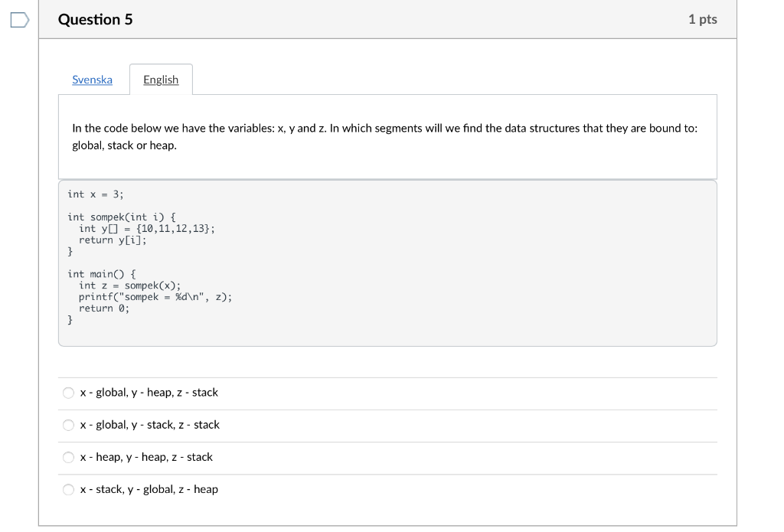Select radio for y - heap, z - stack with x global
The width and height of the screenshot is (784, 532).
click(x=69, y=393)
